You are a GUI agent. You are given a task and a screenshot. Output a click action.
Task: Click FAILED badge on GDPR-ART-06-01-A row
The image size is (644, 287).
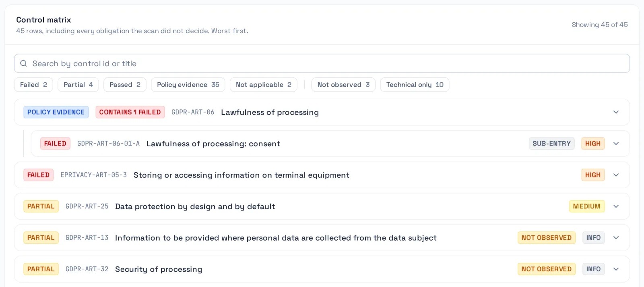55,143
